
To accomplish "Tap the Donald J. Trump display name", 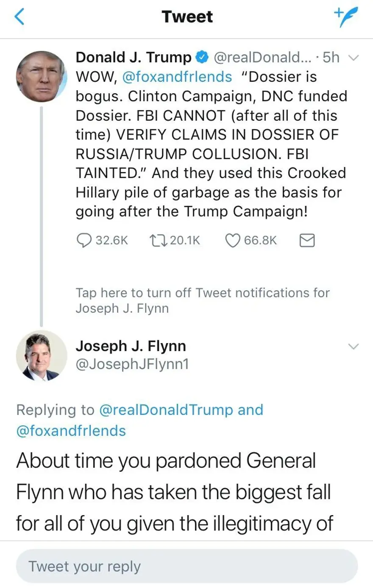I will 133,57.
